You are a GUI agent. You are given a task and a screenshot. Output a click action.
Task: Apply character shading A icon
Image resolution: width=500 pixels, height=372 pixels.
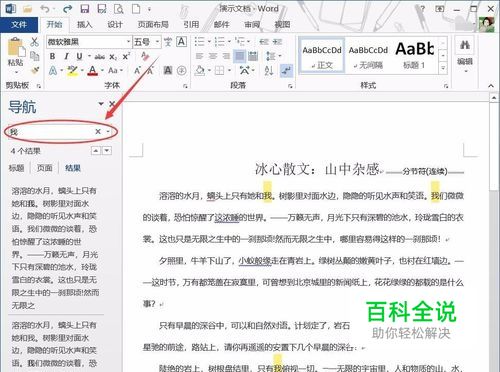tap(168, 70)
